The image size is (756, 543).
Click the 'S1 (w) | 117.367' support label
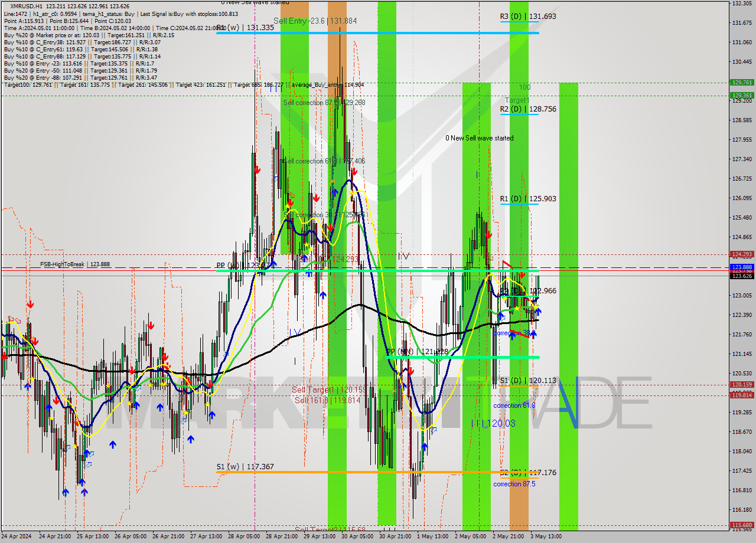click(245, 467)
